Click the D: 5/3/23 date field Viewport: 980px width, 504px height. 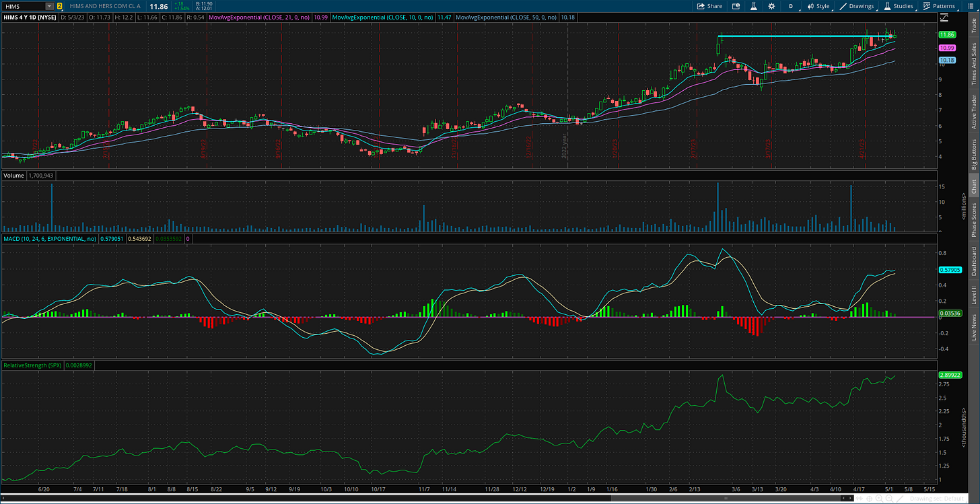[72, 16]
